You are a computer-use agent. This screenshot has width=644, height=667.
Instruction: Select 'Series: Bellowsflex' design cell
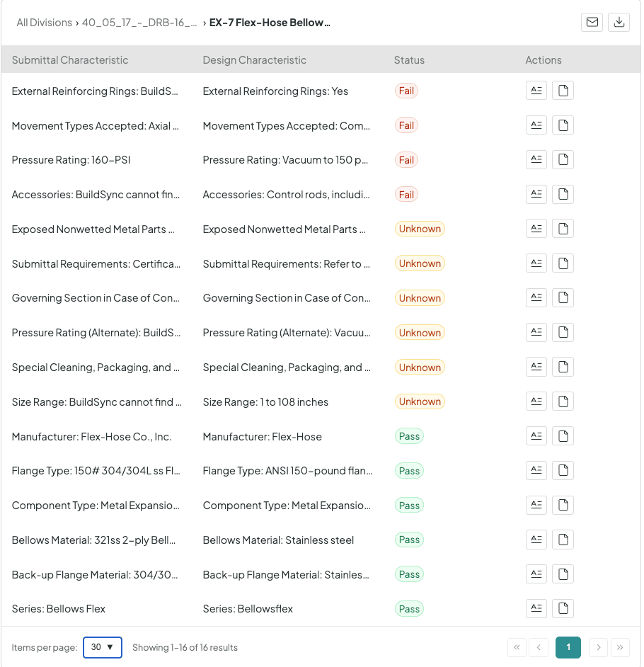tap(248, 609)
